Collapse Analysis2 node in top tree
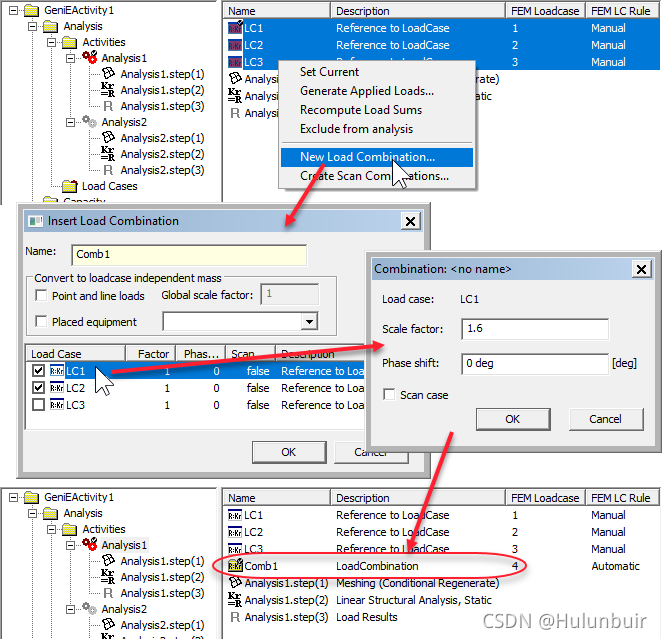The height and width of the screenshot is (639, 662). 71,122
